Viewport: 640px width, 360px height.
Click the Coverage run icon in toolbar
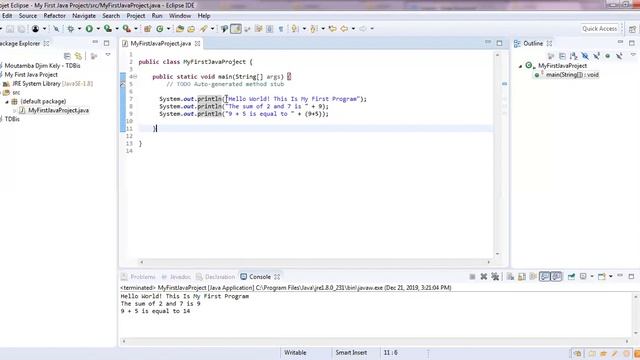point(108,29)
